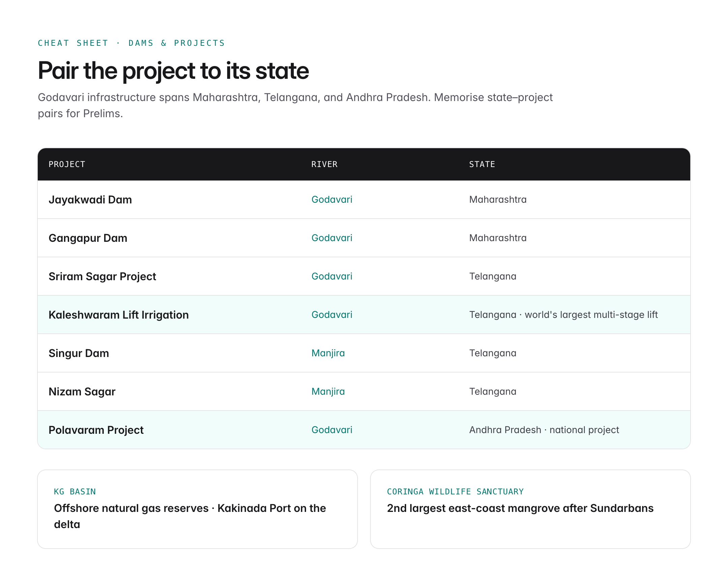Click Godavari in the Gangapur Dam row

click(x=332, y=238)
